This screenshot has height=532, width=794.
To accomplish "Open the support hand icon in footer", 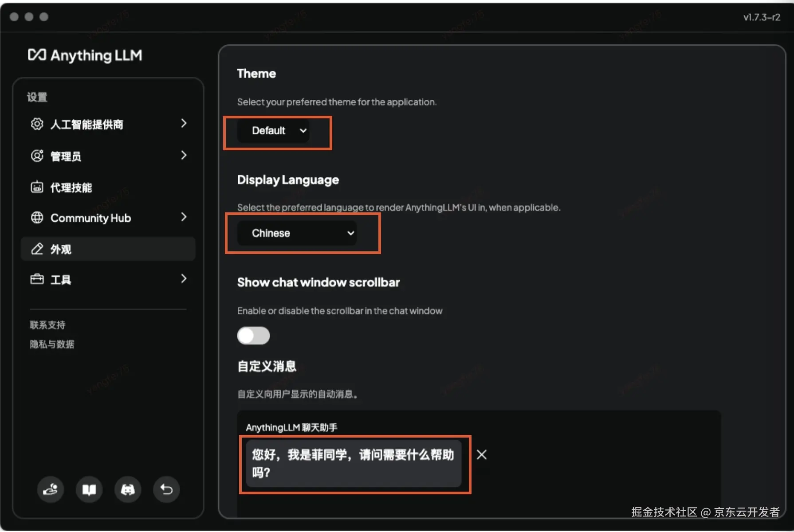I will coord(50,489).
